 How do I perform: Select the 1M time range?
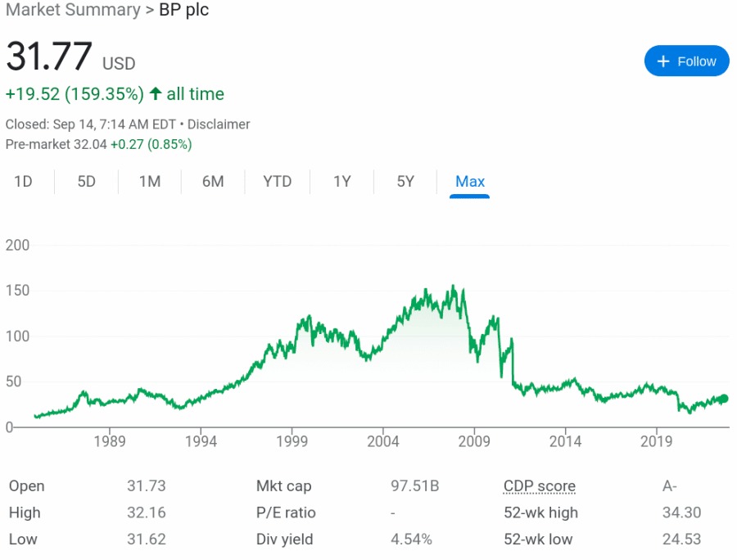[x=149, y=182]
